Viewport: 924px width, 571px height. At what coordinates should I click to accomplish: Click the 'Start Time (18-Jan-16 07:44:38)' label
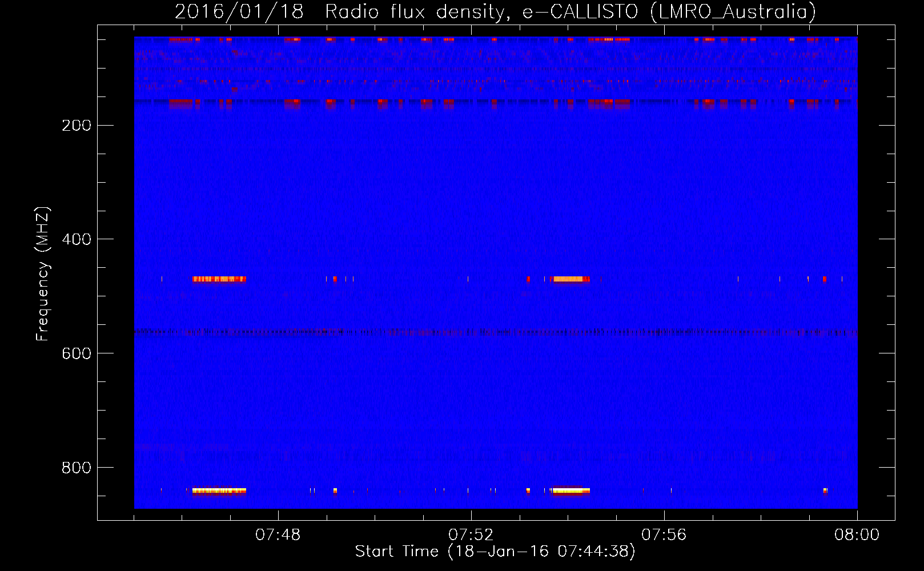(495, 552)
